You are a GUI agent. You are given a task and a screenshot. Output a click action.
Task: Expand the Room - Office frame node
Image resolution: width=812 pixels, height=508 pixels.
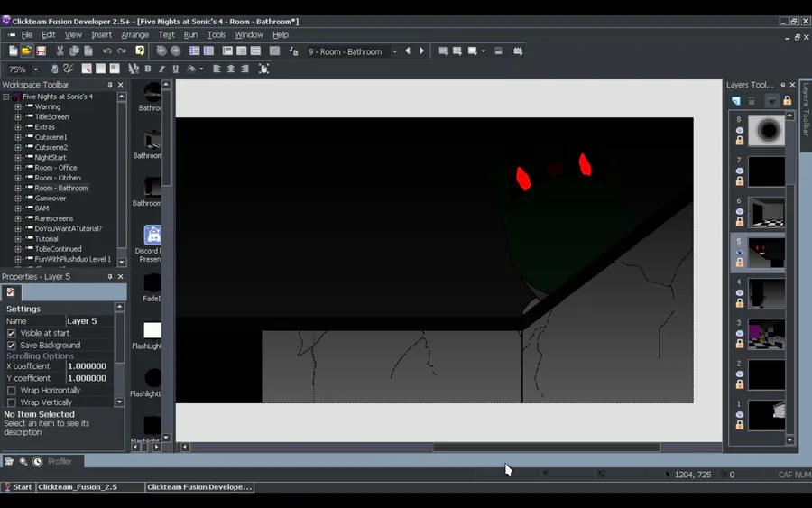click(18, 168)
